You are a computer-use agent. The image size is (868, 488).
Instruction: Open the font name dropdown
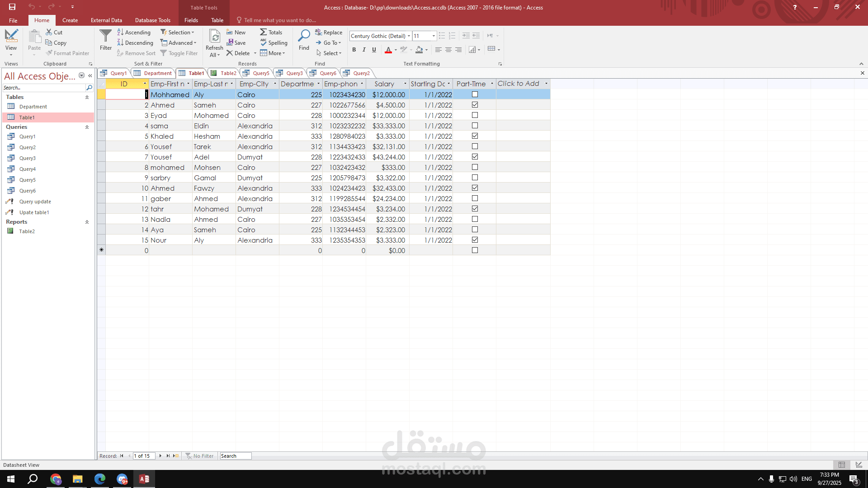(x=409, y=36)
